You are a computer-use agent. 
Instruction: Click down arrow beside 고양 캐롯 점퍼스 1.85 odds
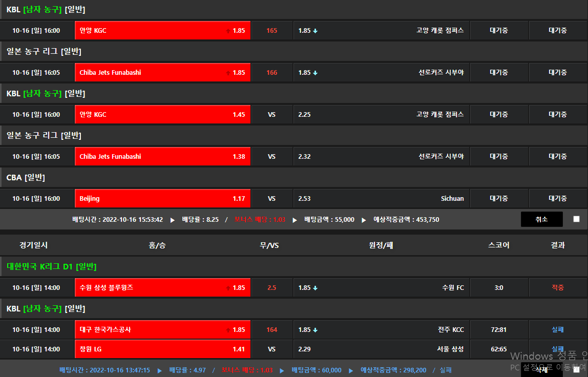[316, 31]
